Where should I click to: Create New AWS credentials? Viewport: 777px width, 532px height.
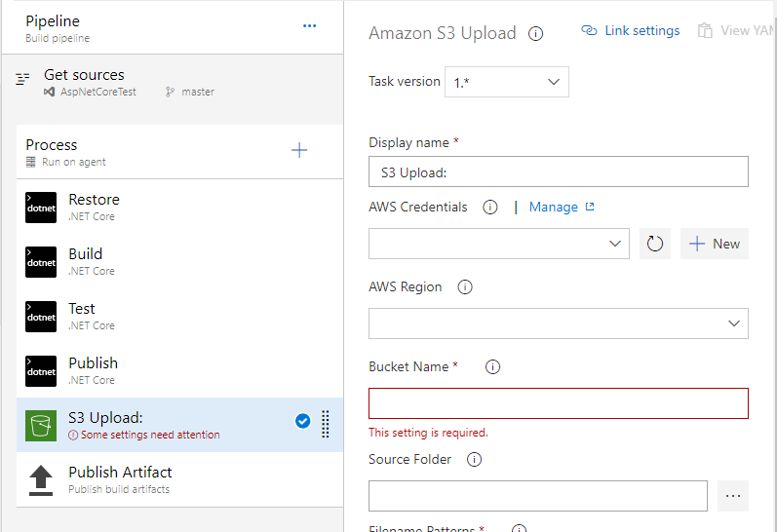pos(715,244)
